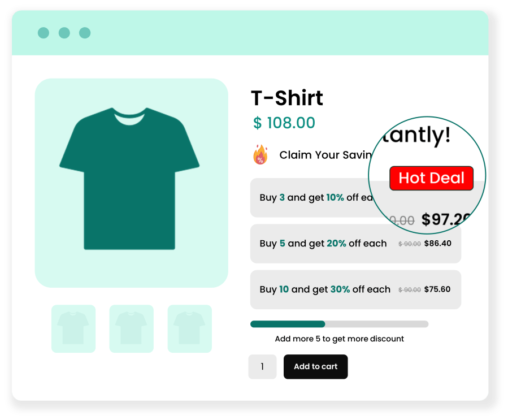Select the third T-shirt thumbnail
The image size is (508, 420).
[x=189, y=328]
